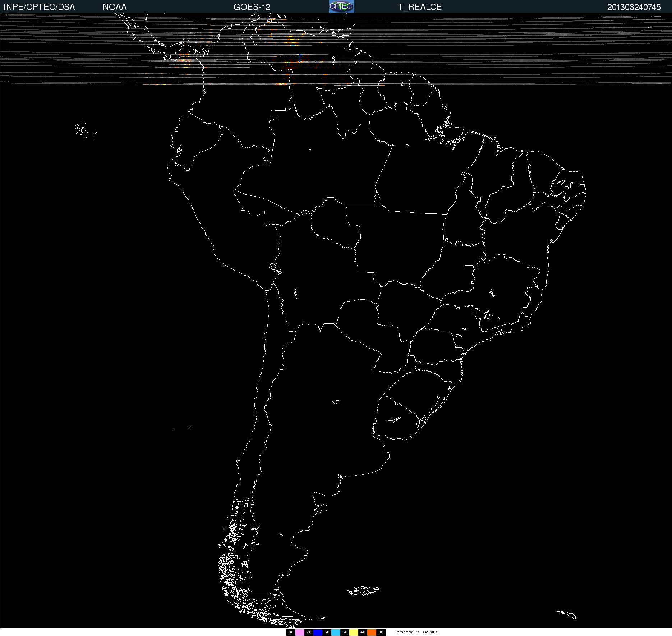
Task: Click the -30 legend value
Action: pyautogui.click(x=380, y=632)
